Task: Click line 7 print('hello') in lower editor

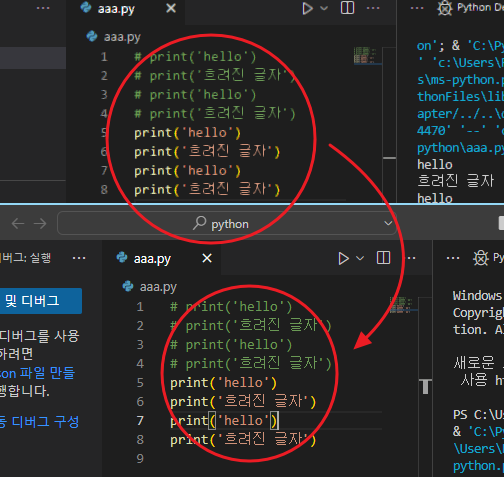Action: coord(223,421)
